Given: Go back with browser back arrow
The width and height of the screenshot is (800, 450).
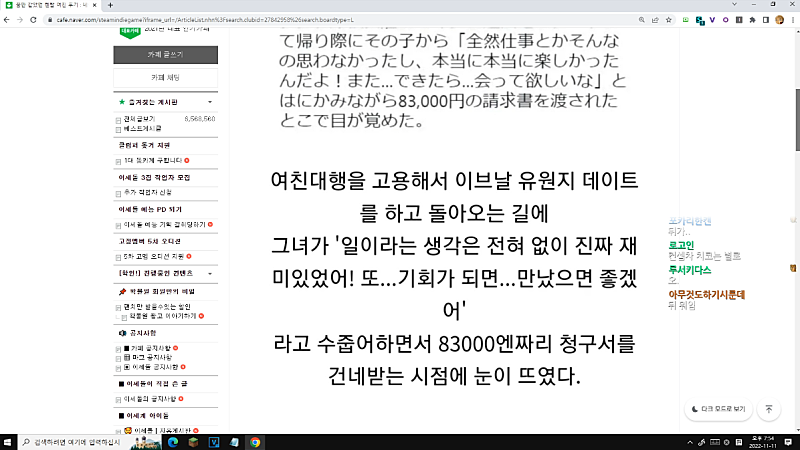Looking at the screenshot, I should [x=7, y=20].
